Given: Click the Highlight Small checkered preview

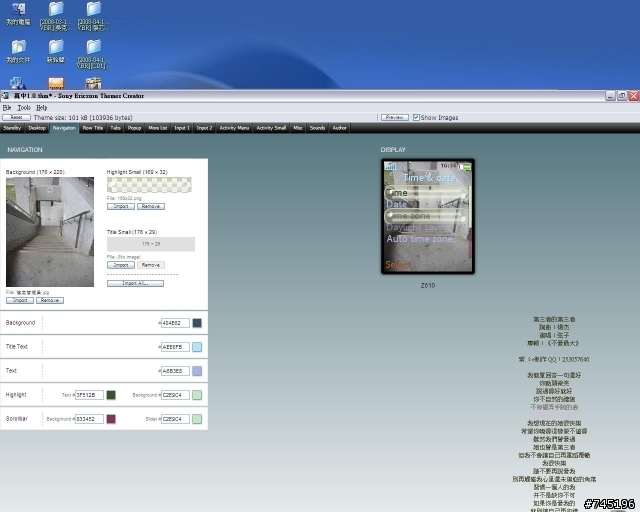Looking at the screenshot, I should (x=149, y=185).
